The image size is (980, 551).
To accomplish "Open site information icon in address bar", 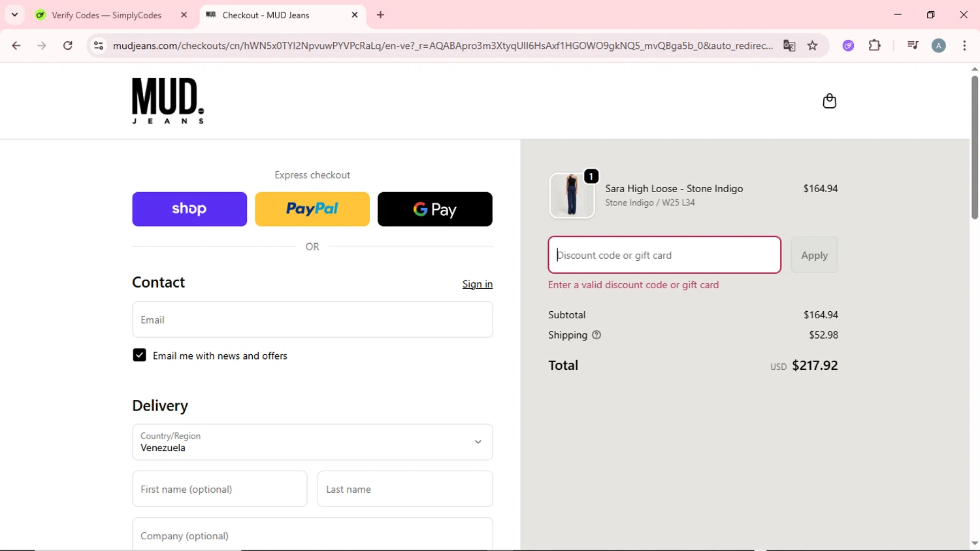I will (x=99, y=46).
